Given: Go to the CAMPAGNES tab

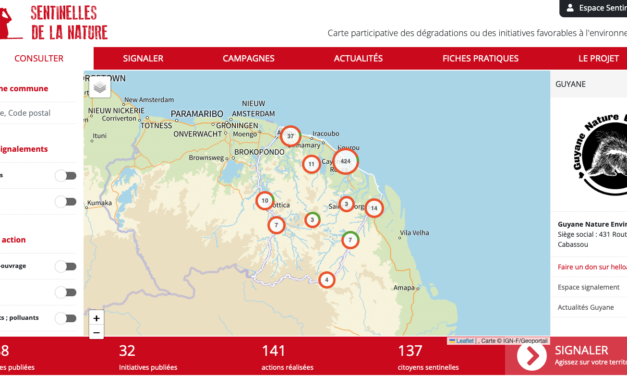Looking at the screenshot, I should pyautogui.click(x=248, y=58).
